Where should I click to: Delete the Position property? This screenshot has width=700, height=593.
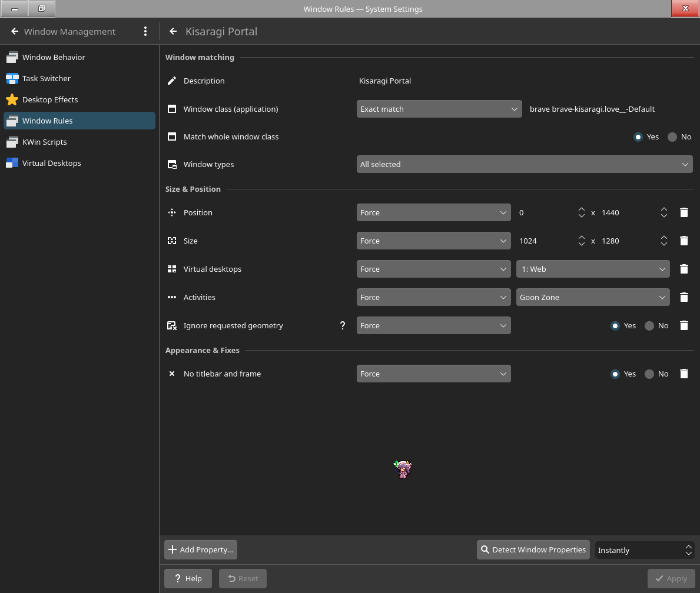pos(684,212)
